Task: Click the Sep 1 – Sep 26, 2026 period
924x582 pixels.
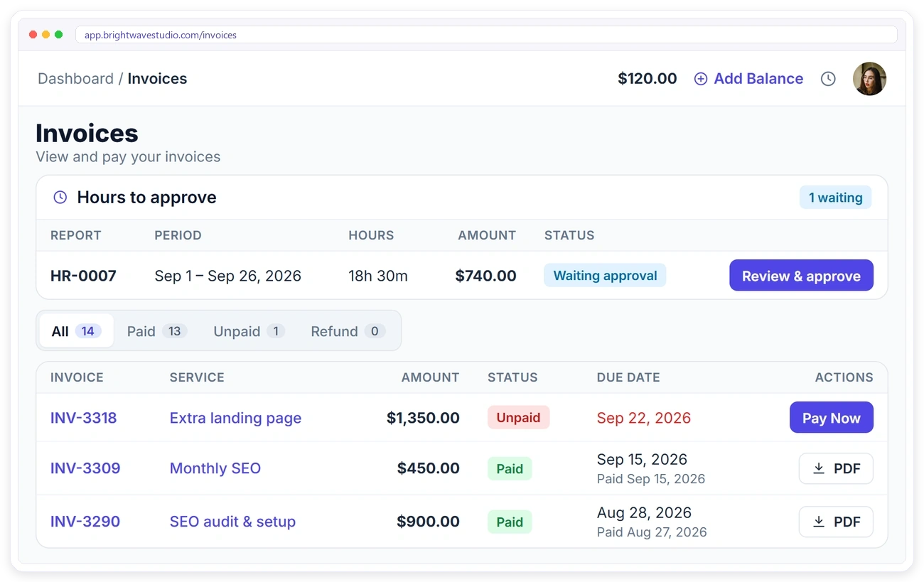Action: 227,276
